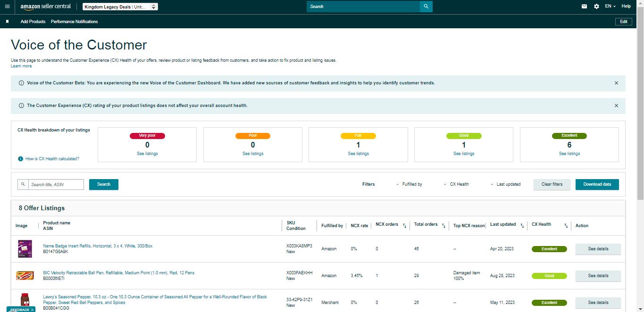Click the teal Search button
644x312 pixels.
click(x=104, y=184)
